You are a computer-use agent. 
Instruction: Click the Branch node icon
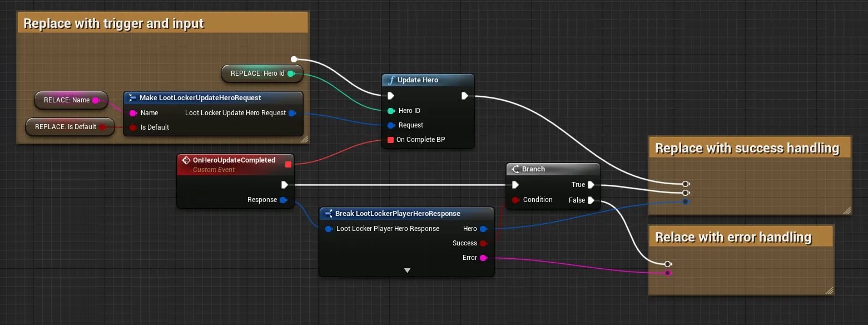[x=514, y=169]
